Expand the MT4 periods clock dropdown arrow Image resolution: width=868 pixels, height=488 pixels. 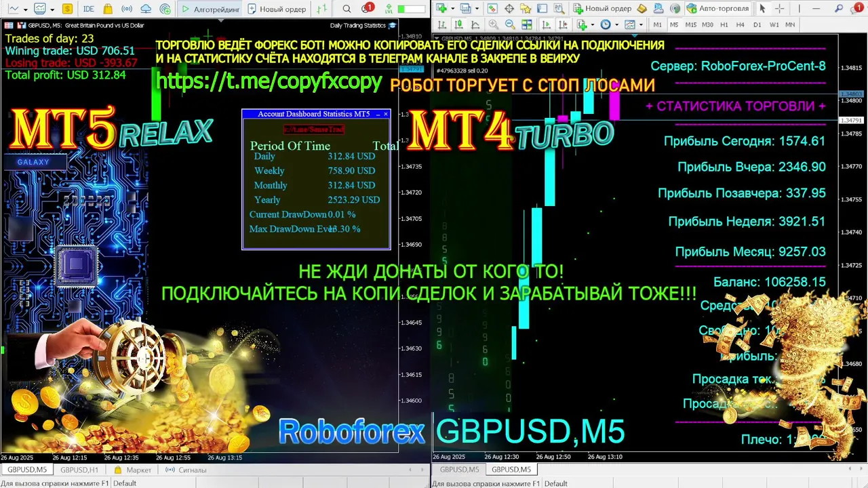616,24
